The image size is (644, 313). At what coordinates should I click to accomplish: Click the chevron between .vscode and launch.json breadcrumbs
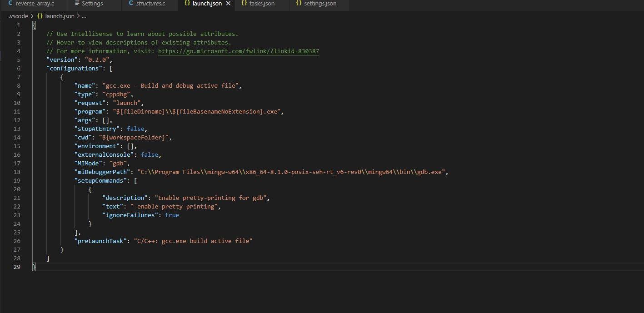pyautogui.click(x=32, y=16)
